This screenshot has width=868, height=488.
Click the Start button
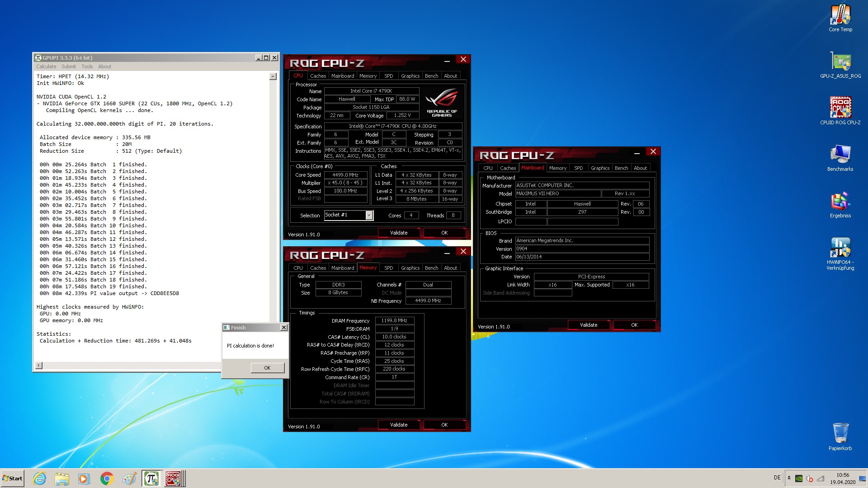pos(13,479)
